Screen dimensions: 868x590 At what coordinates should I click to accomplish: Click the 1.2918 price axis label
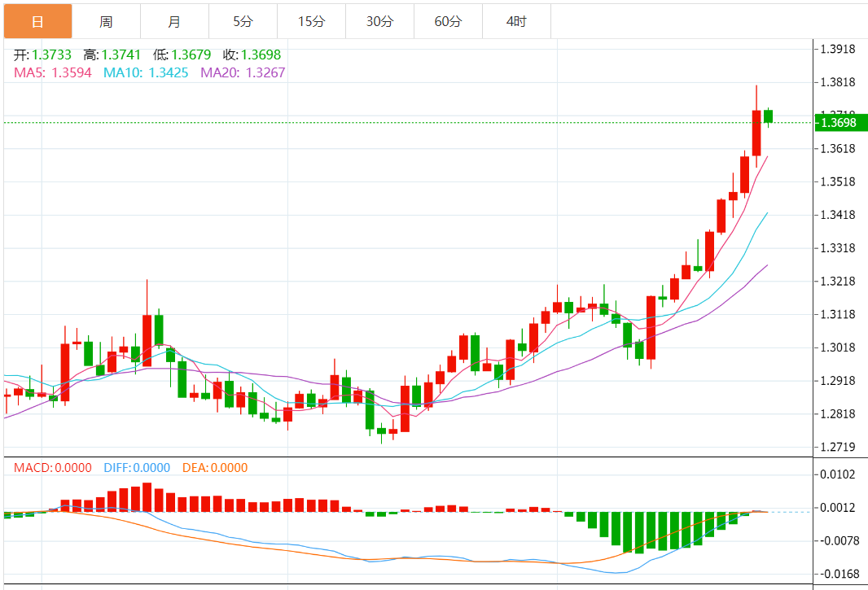click(838, 381)
